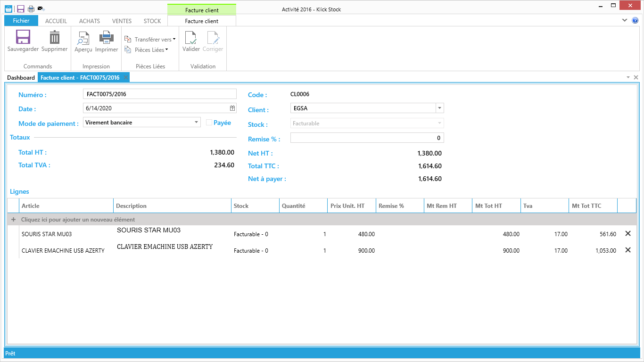Click the quick access printer icon
644x362 pixels.
pos(31,9)
